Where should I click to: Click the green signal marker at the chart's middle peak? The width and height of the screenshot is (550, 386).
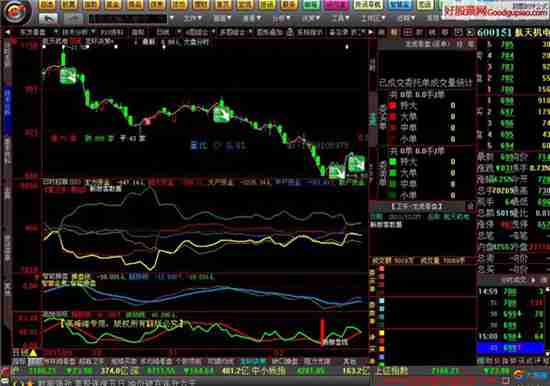point(222,115)
